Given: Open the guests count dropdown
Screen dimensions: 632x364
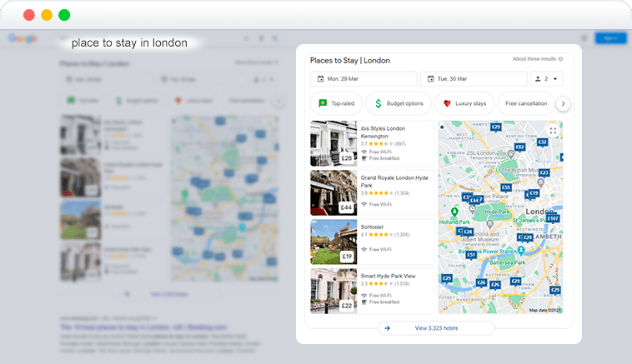Looking at the screenshot, I should pyautogui.click(x=547, y=79).
